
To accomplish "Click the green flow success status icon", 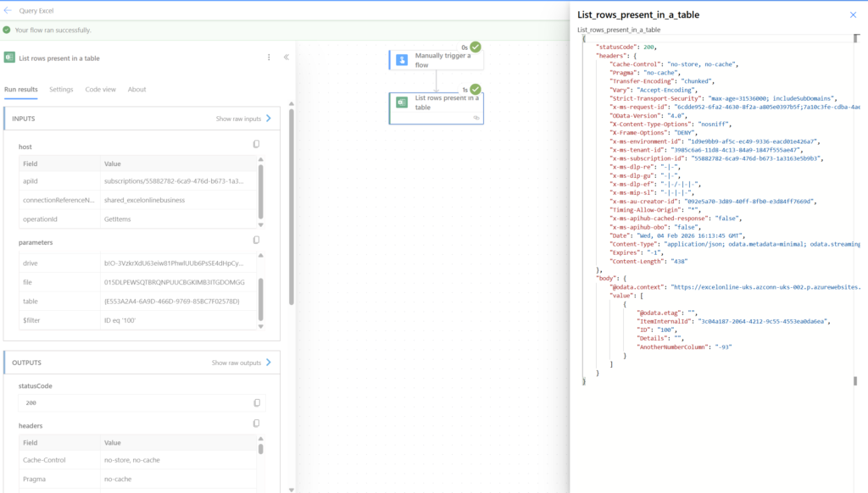I will click(7, 30).
